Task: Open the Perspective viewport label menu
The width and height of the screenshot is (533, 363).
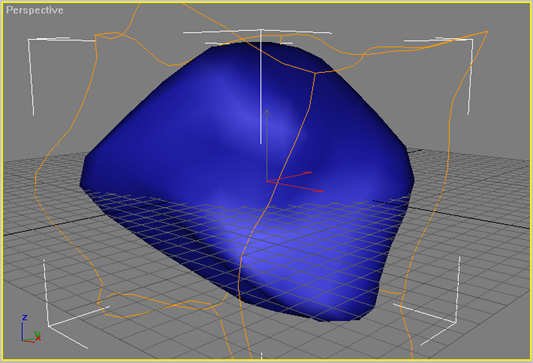Action: [x=35, y=10]
